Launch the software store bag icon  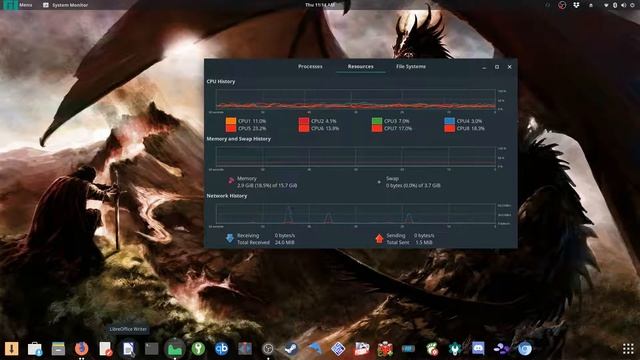[35, 349]
